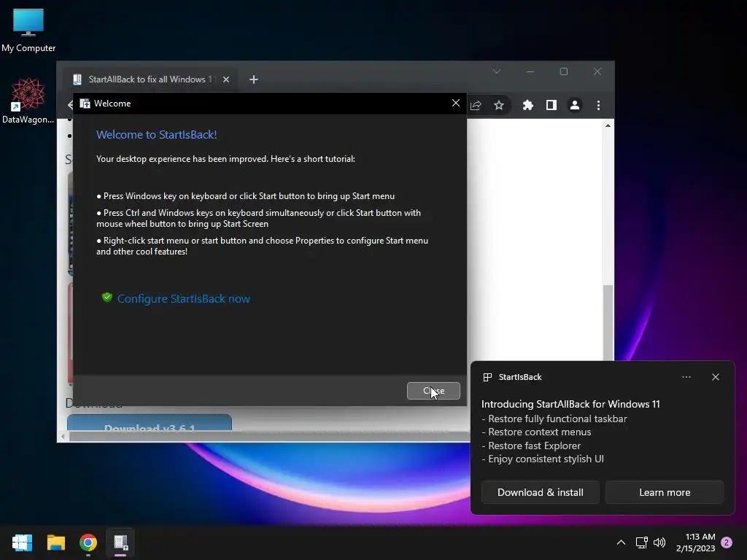This screenshot has width=747, height=560.
Task: Open Windows Start menu button
Action: click(x=22, y=542)
